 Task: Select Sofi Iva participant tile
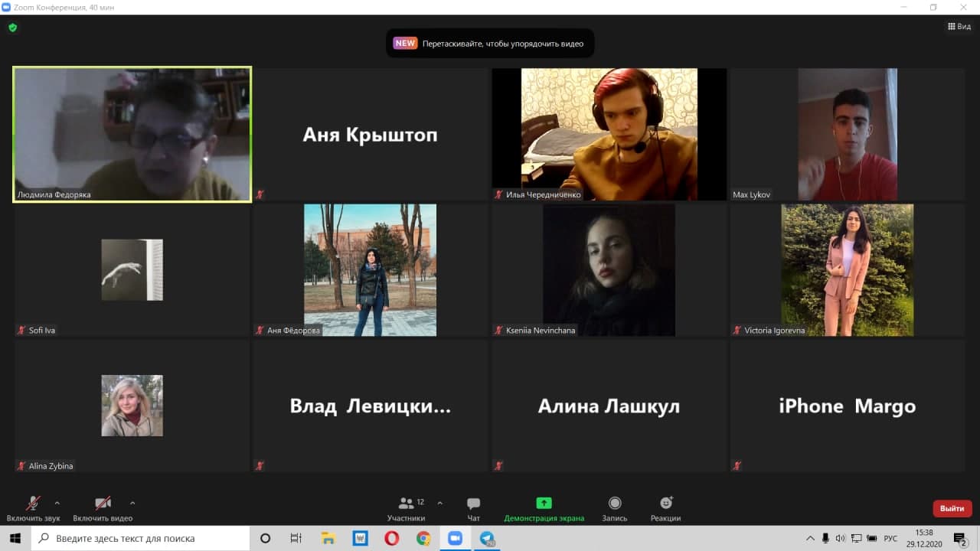click(132, 269)
